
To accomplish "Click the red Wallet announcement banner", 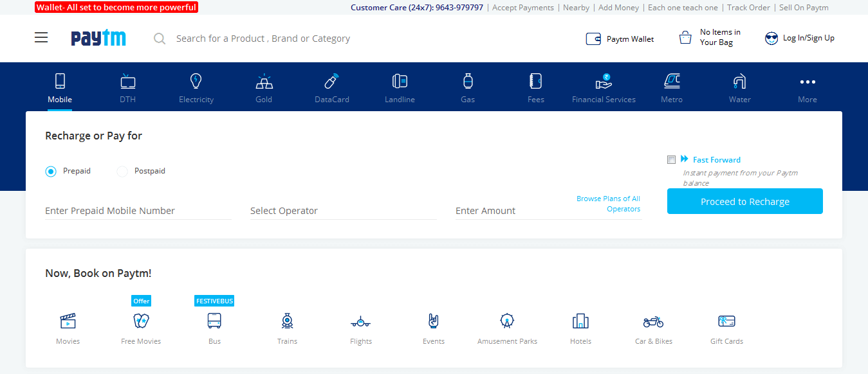I will [x=116, y=8].
